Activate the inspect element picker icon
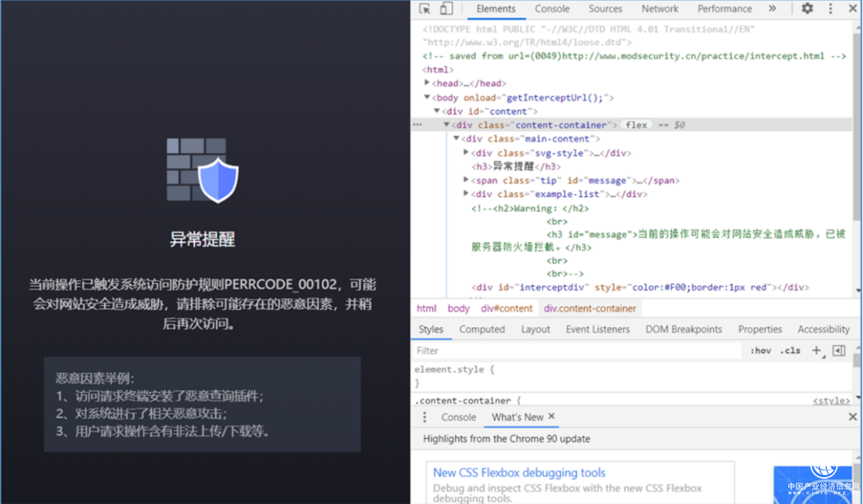The height and width of the screenshot is (504, 863). click(x=425, y=9)
